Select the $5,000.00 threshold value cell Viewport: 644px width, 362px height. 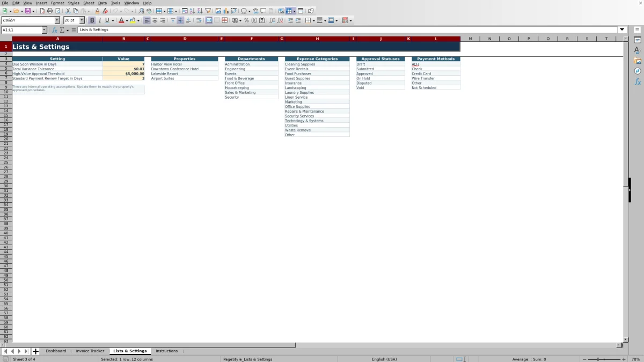[123, 73]
